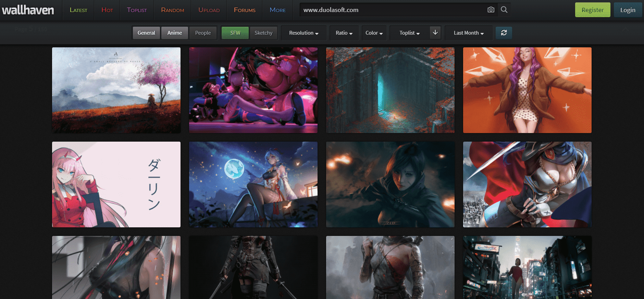Screen dimensions: 644x299
Task: Toggle the sort order arrow
Action: pos(435,33)
